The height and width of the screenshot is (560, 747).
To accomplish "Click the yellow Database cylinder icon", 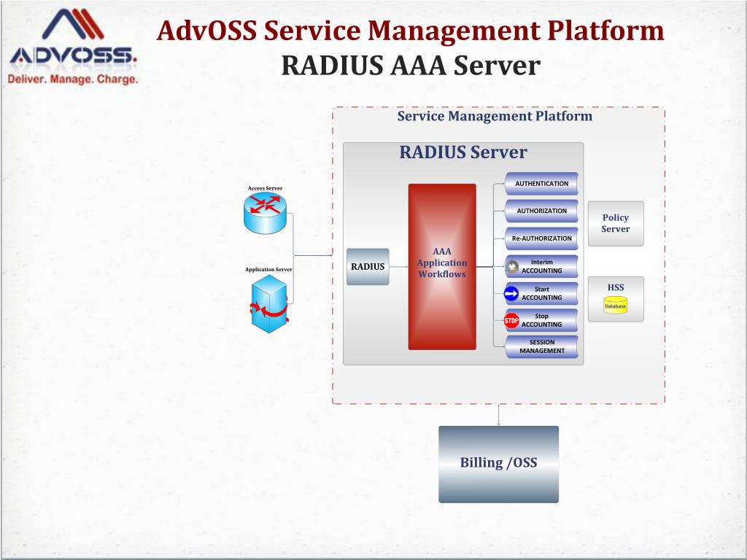I will [x=615, y=306].
